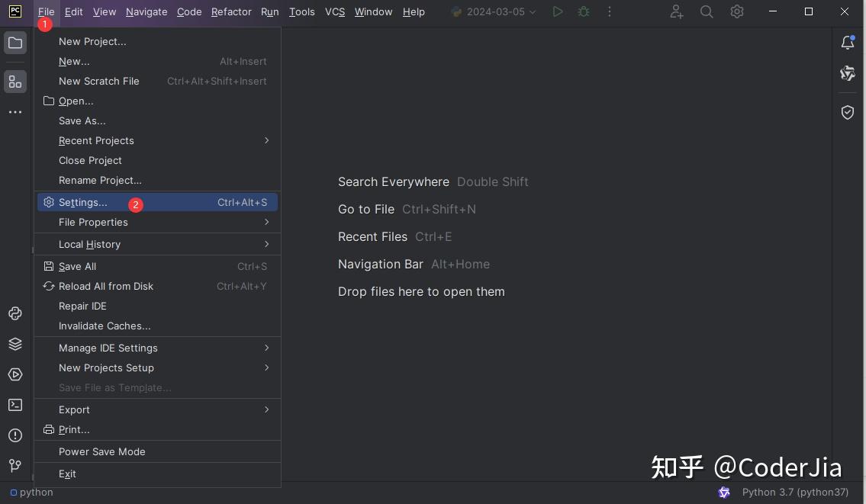The image size is (866, 504).
Task: Toggle Power Save Mode
Action: pos(157,452)
